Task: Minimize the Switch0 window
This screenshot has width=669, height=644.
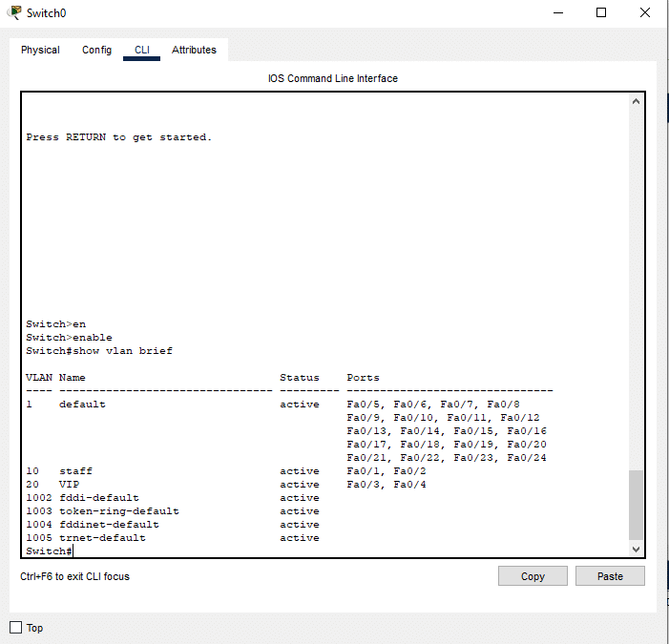Action: (x=558, y=12)
